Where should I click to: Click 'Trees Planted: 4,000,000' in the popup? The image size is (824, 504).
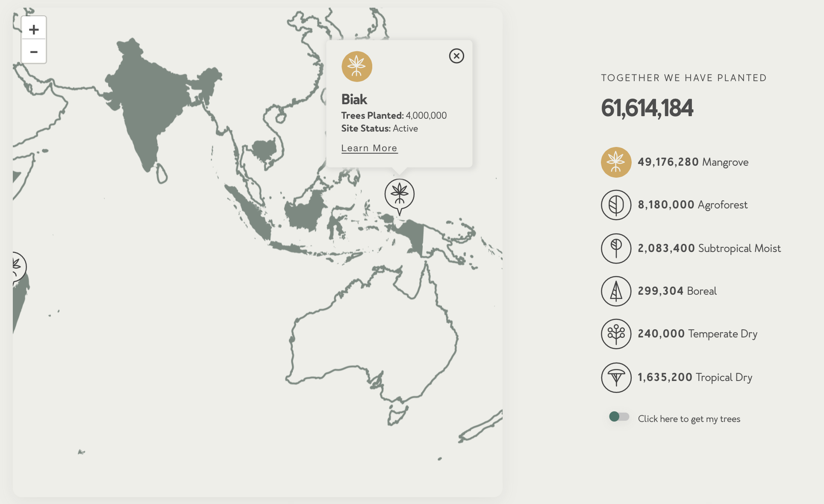[x=394, y=116]
